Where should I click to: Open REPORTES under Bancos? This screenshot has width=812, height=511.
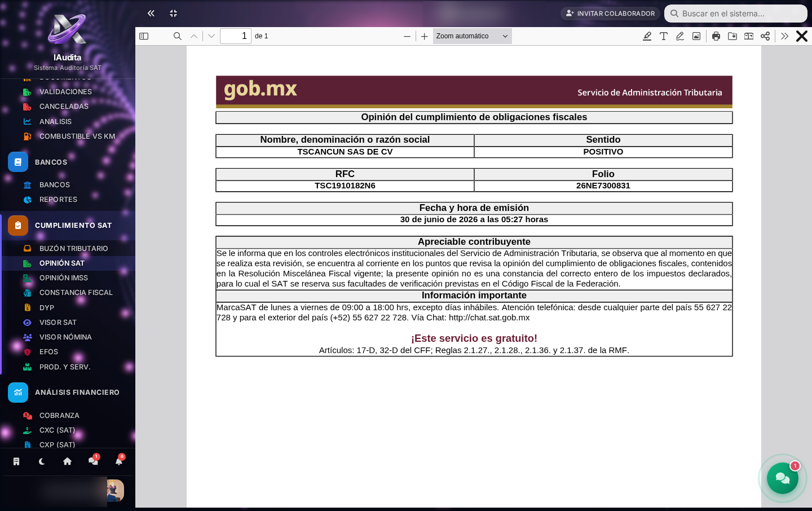tap(58, 200)
